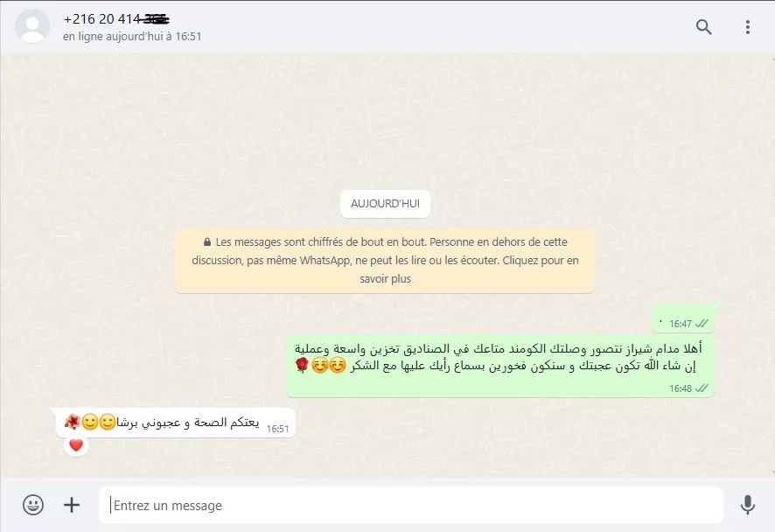Open the search magnifier icon in the chat header
The width and height of the screenshot is (775, 532).
703,27
